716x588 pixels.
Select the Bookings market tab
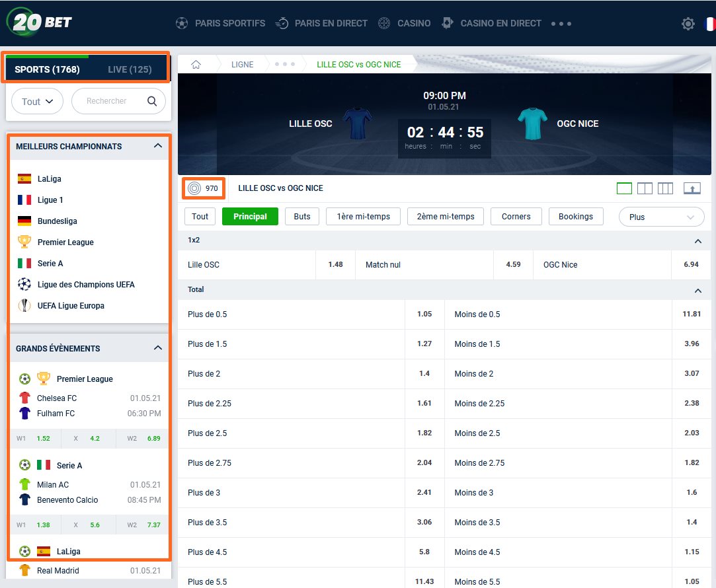tap(576, 216)
